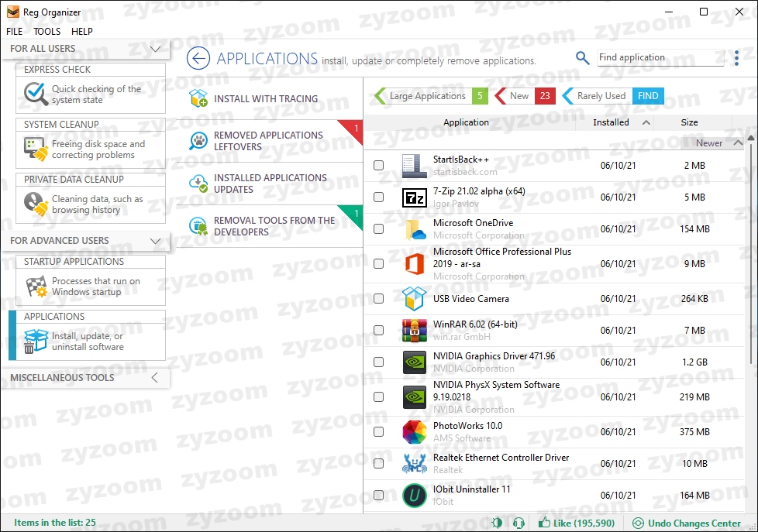This screenshot has width=758, height=532.
Task: Click the back arrow next to APPLICATIONS
Action: (x=198, y=59)
